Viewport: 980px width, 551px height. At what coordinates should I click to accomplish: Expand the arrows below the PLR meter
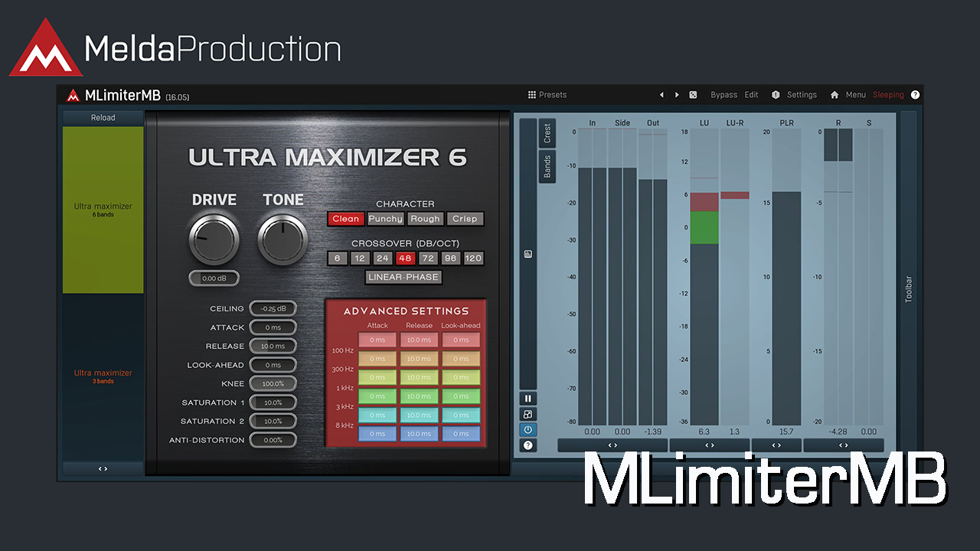click(x=776, y=445)
